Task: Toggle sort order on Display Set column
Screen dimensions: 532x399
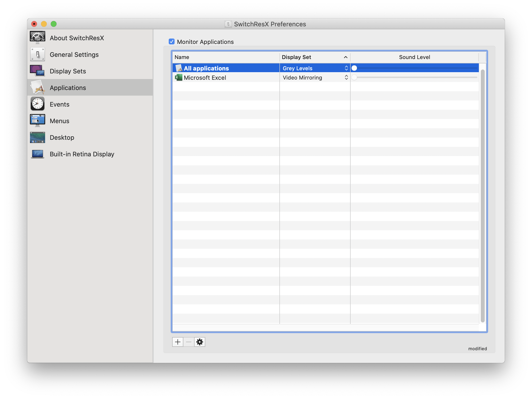Action: [x=315, y=57]
